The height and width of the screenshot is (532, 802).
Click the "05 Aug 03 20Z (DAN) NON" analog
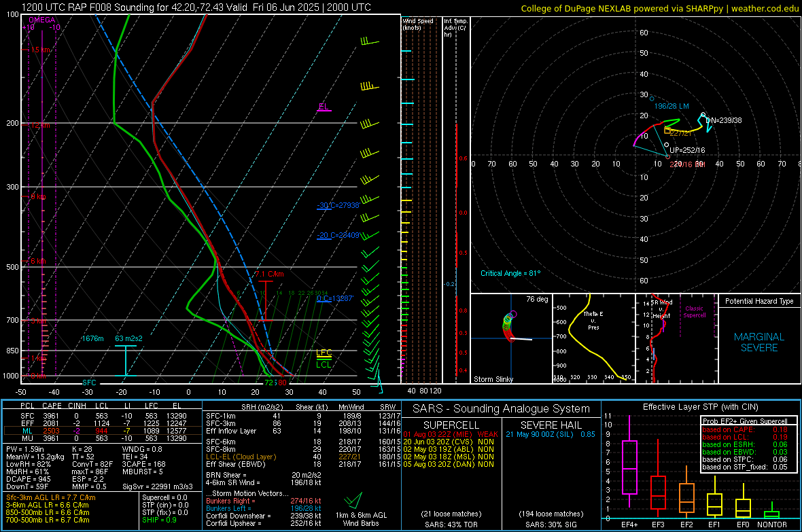(449, 464)
